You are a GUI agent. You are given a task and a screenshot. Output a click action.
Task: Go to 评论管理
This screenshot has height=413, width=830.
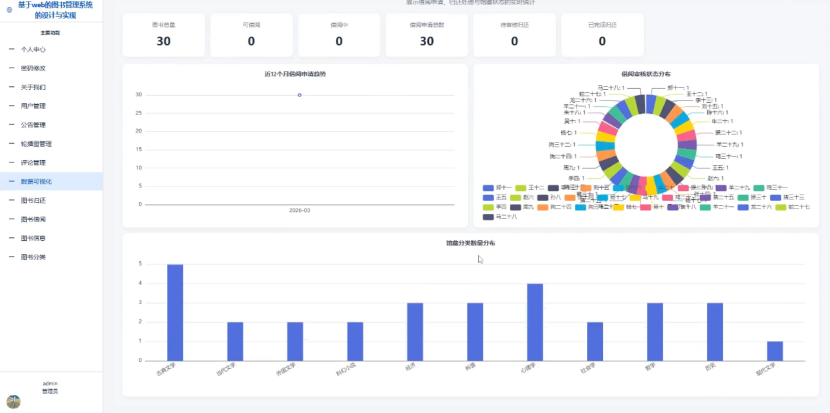coord(51,163)
